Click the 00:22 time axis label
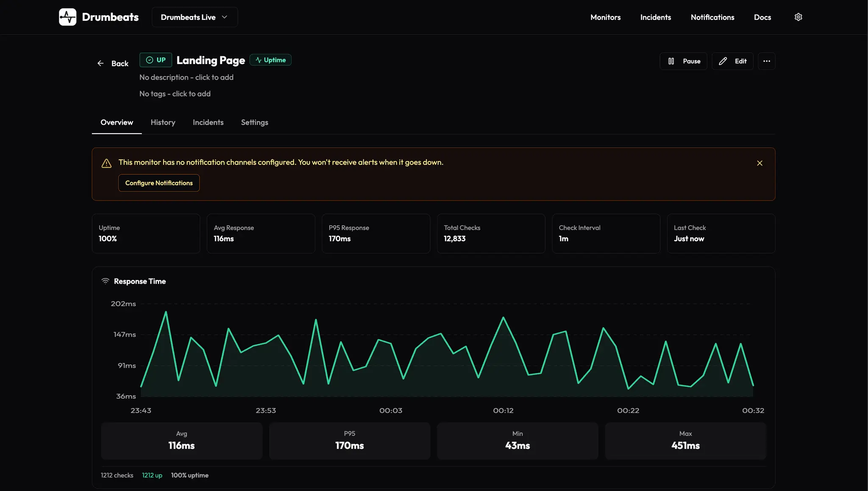This screenshot has height=491, width=868. point(628,410)
